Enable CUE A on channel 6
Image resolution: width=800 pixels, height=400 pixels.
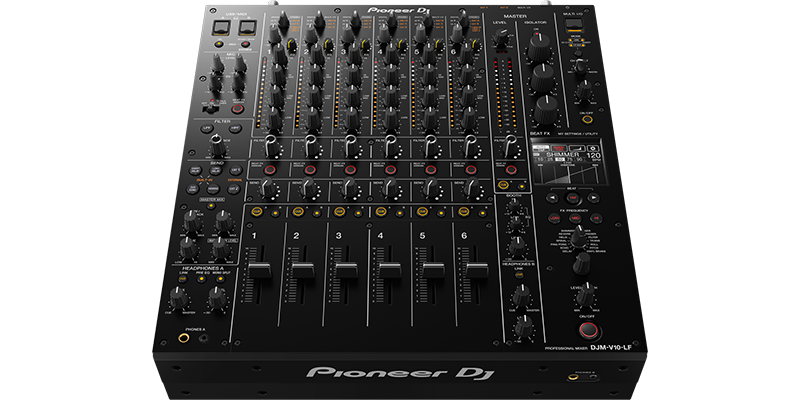coord(464,211)
